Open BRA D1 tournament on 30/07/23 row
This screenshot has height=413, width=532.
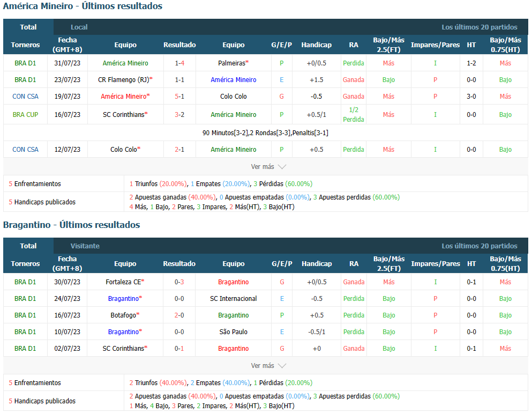click(x=25, y=282)
